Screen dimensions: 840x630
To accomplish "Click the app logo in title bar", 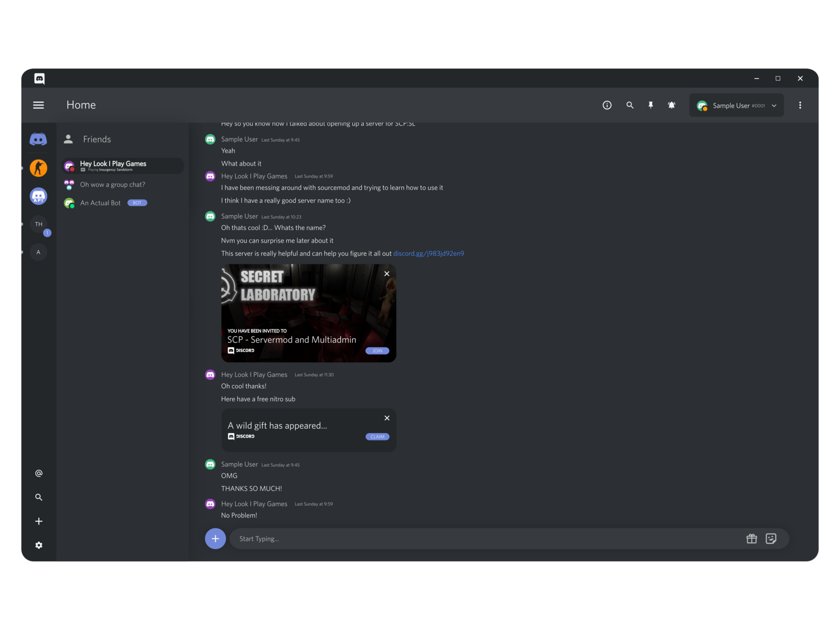I will 39,79.
